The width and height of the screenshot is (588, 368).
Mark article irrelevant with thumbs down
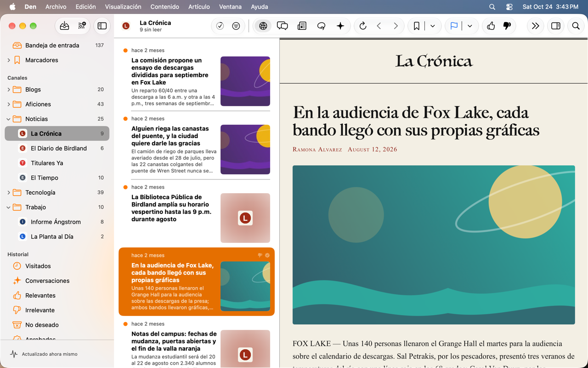coord(507,26)
